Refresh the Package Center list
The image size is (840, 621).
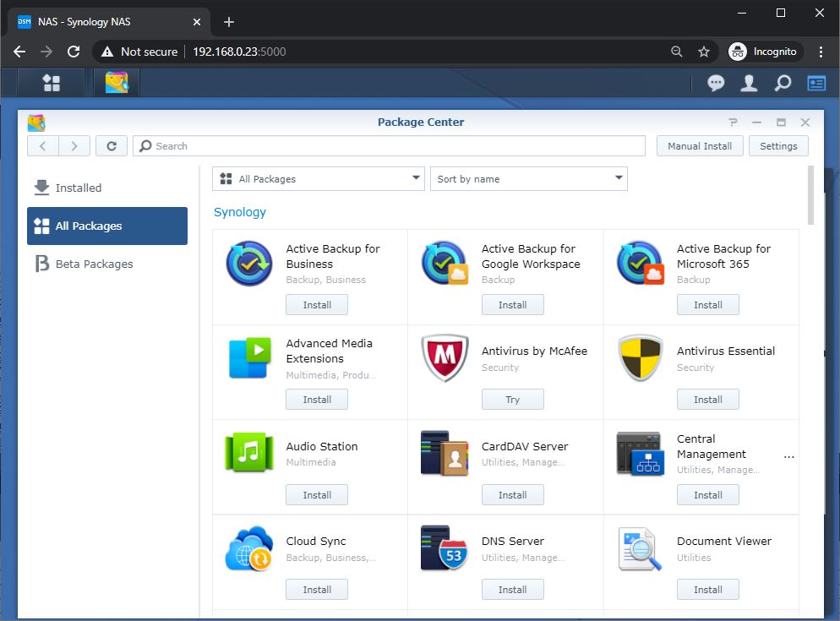[x=112, y=145]
